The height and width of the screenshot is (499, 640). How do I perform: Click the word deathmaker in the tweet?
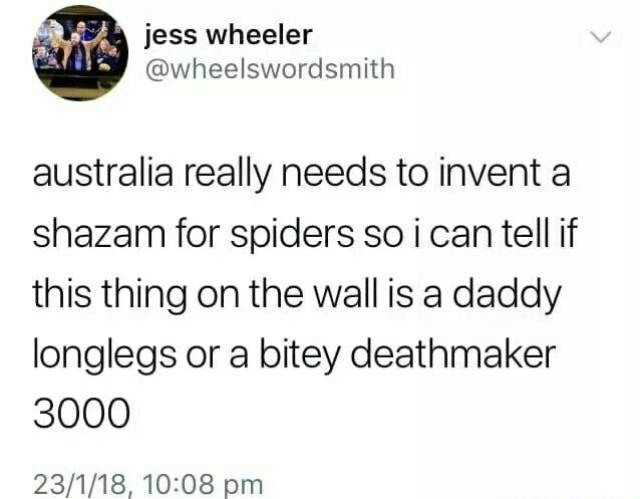pos(453,353)
